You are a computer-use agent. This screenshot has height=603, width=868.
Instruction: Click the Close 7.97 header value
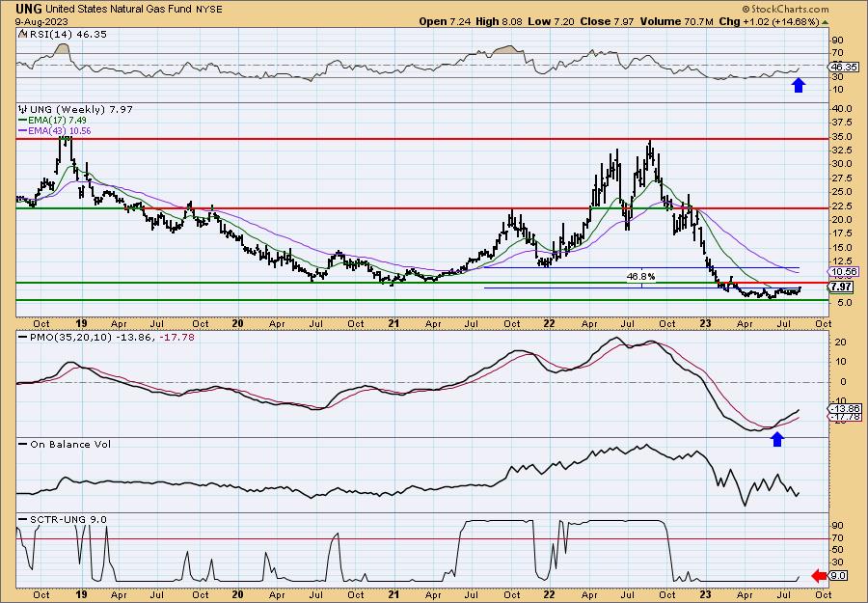pyautogui.click(x=606, y=21)
